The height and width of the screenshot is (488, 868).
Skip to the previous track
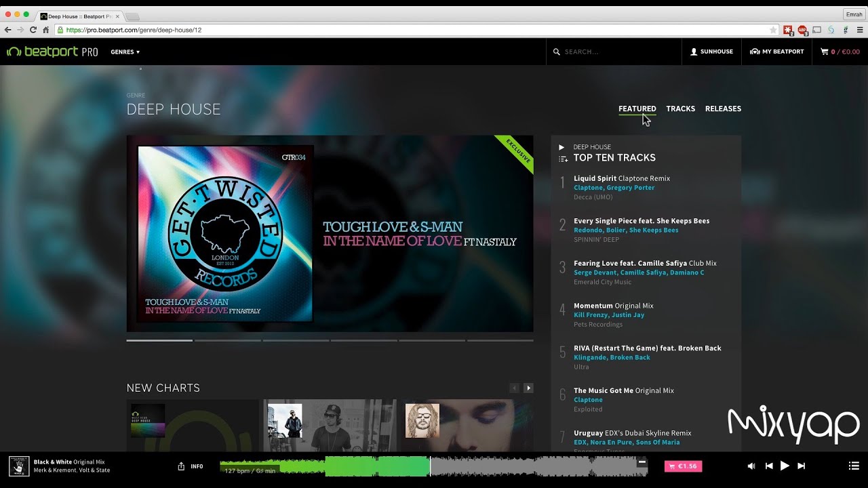pos(769,466)
